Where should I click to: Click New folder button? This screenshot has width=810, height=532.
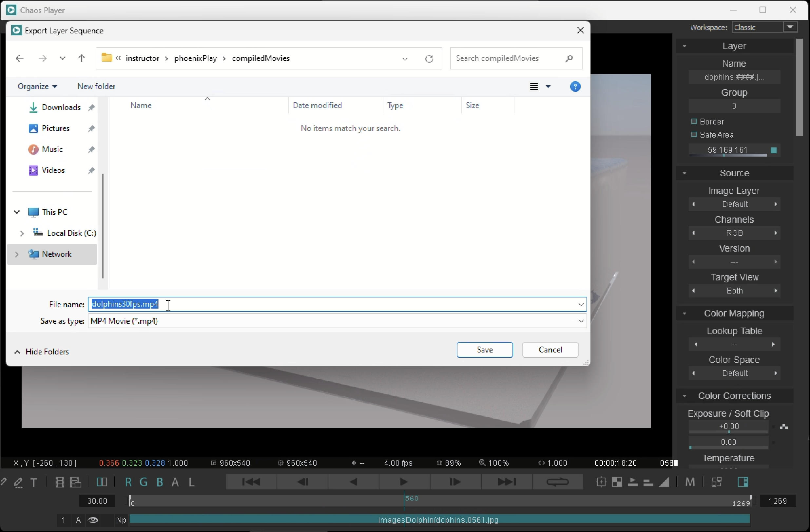click(x=96, y=86)
